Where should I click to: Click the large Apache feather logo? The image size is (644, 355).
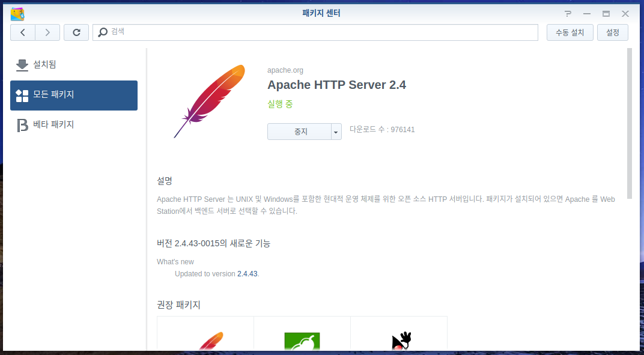click(210, 101)
